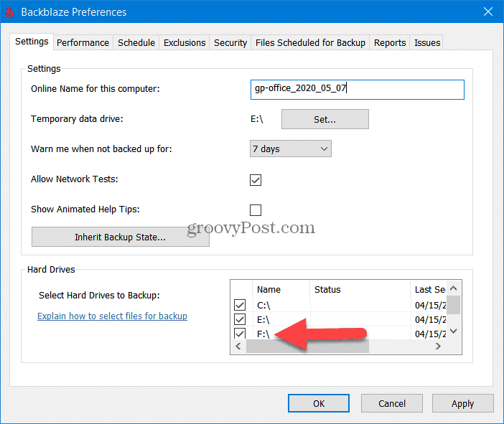Expand the 7 days warning dropdown
The image size is (504, 424).
[x=291, y=149]
